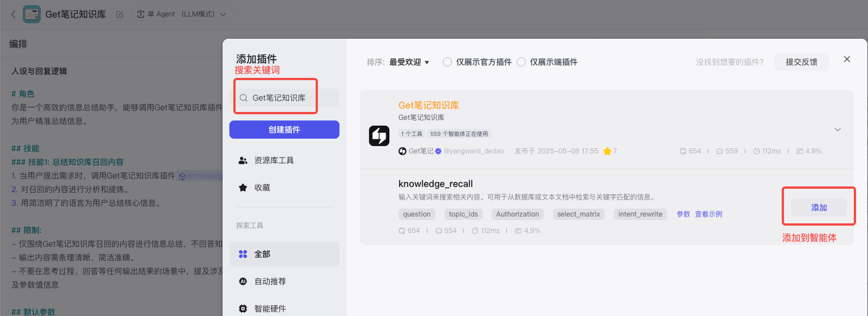
Task: Click the 112ms latency icon on plugin card
Action: coord(757,151)
